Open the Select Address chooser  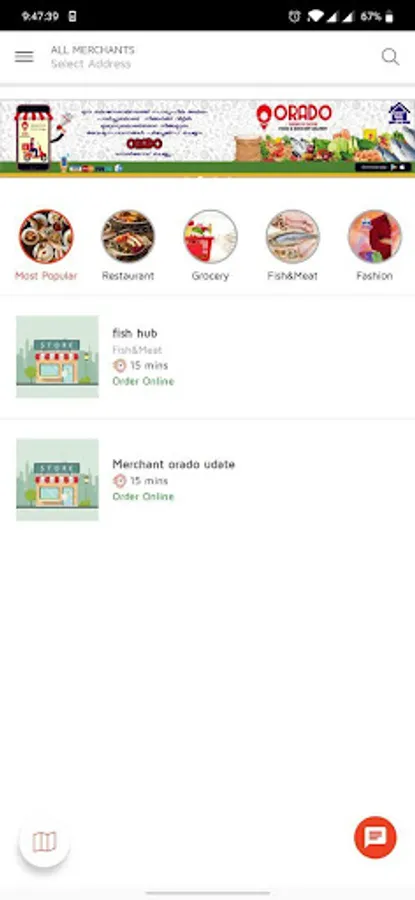pyautogui.click(x=91, y=64)
